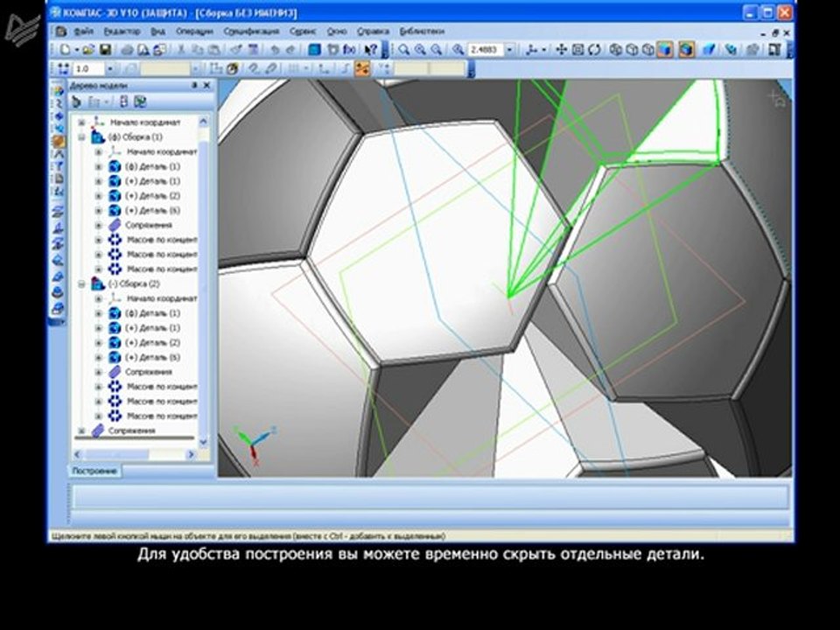Select (+) Деталь (2) under Сборка (1)
840x630 pixels.
[x=152, y=196]
